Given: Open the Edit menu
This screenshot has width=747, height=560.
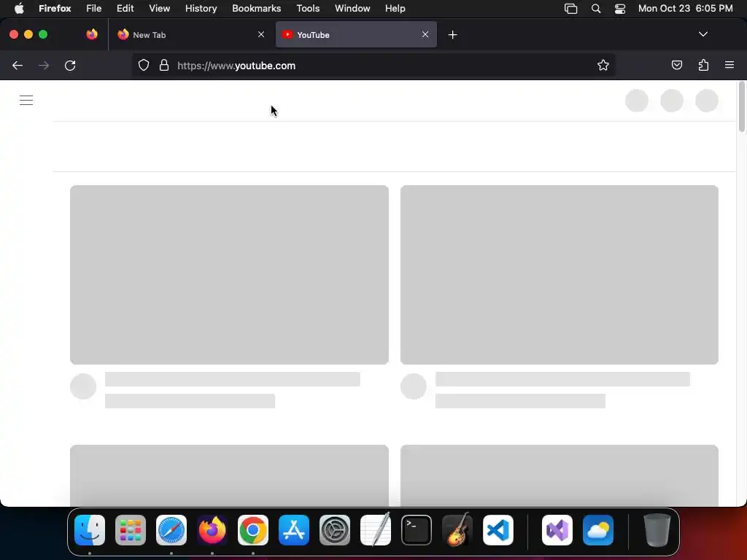Looking at the screenshot, I should pyautogui.click(x=125, y=9).
